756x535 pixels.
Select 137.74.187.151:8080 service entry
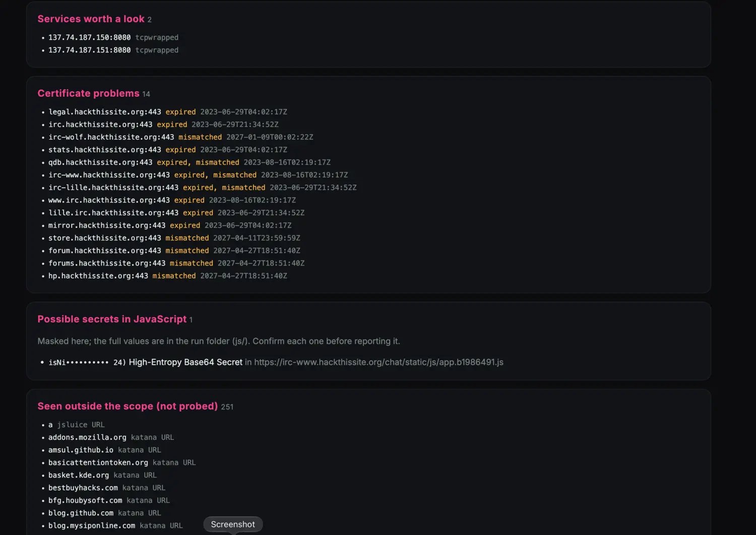coord(113,50)
